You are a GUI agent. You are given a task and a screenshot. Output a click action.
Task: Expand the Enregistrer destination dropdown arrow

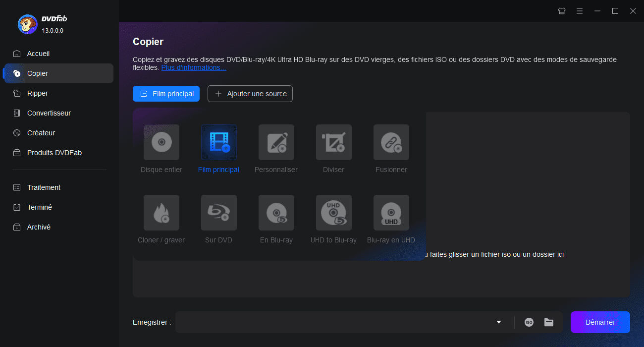click(499, 322)
